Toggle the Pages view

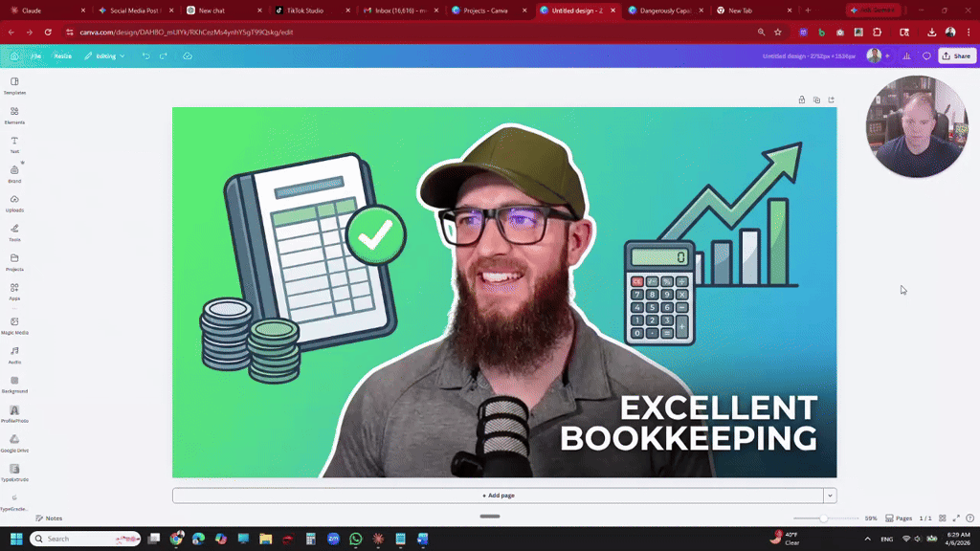coord(899,518)
